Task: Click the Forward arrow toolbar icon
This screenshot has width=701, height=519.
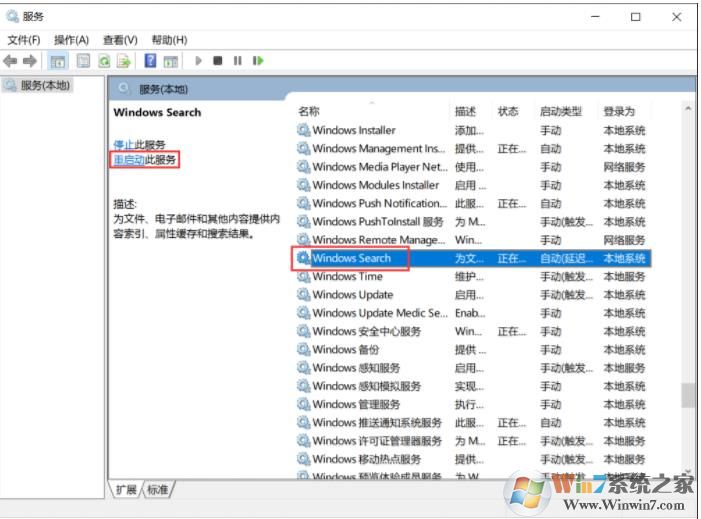Action: [30, 61]
